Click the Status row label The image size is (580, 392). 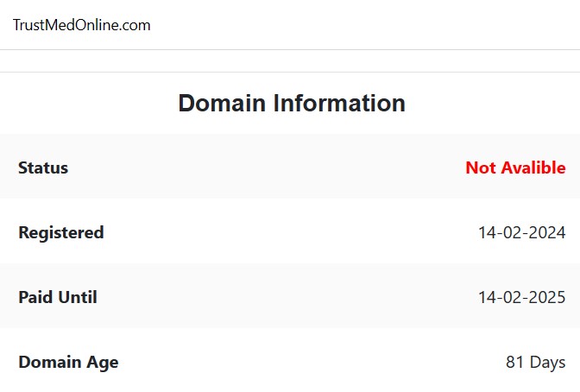click(x=43, y=168)
